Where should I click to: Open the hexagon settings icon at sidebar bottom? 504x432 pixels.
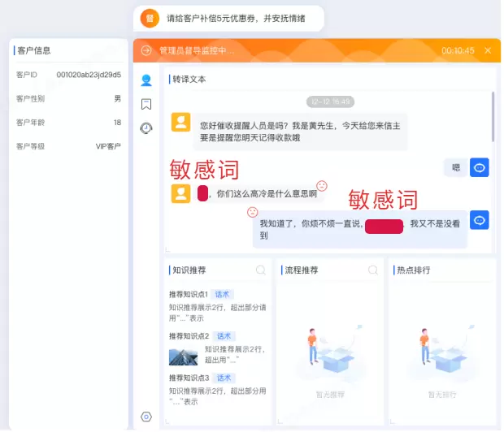click(x=146, y=417)
